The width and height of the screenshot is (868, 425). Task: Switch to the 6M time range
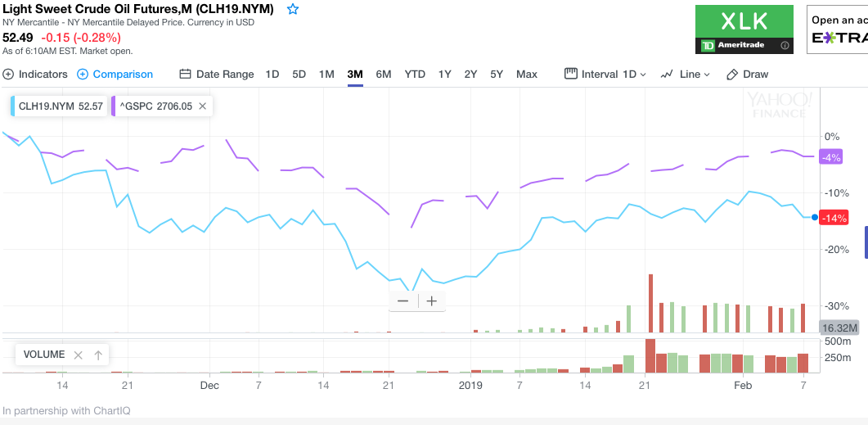click(384, 75)
